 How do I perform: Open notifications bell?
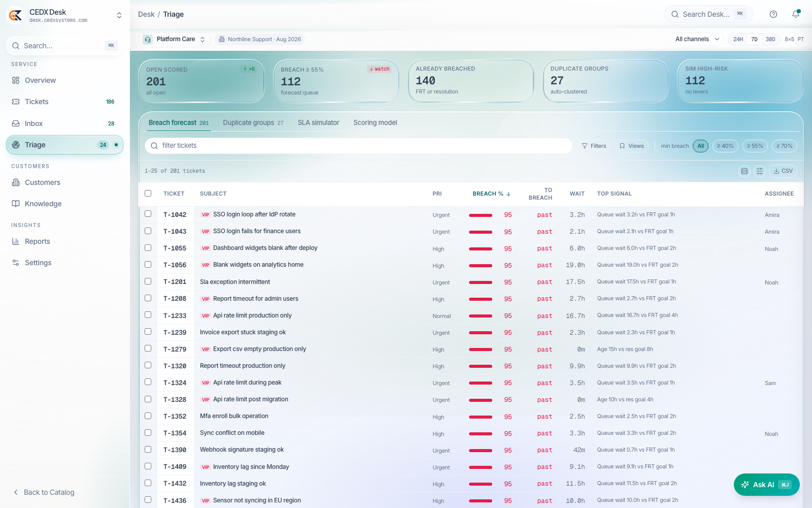[796, 14]
